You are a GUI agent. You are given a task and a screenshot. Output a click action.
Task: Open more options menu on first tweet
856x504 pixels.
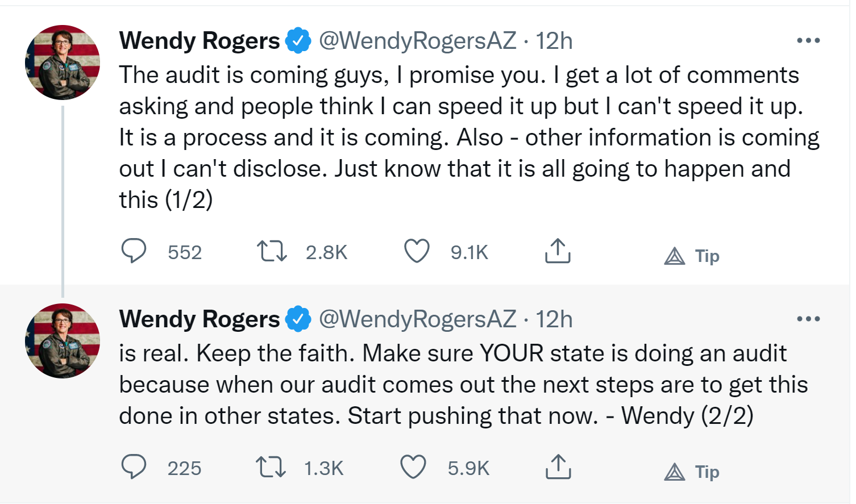coord(808,41)
